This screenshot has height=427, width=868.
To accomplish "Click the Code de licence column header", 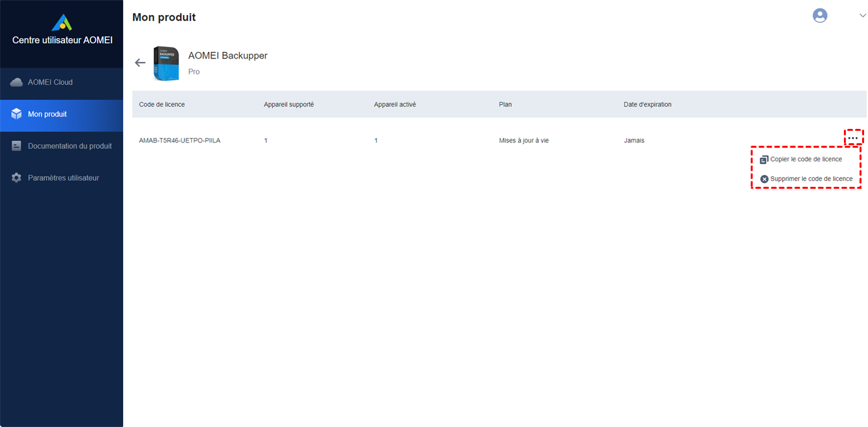I will [162, 105].
